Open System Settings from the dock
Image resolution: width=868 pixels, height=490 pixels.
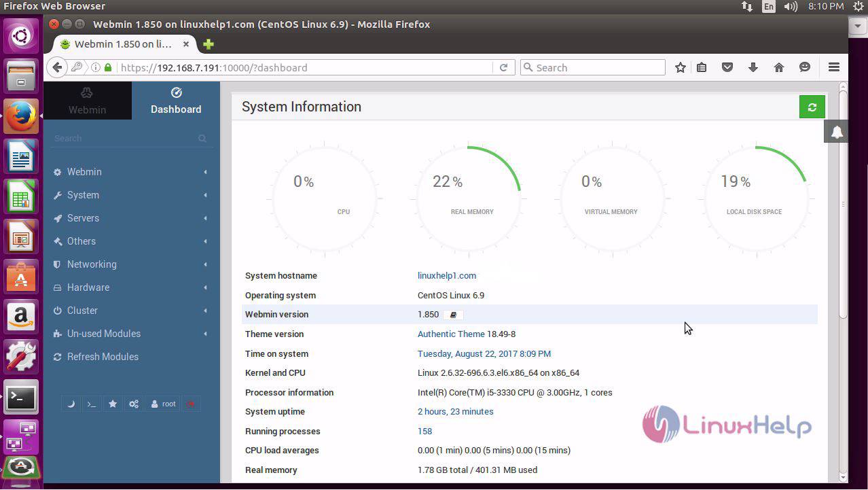(x=21, y=357)
